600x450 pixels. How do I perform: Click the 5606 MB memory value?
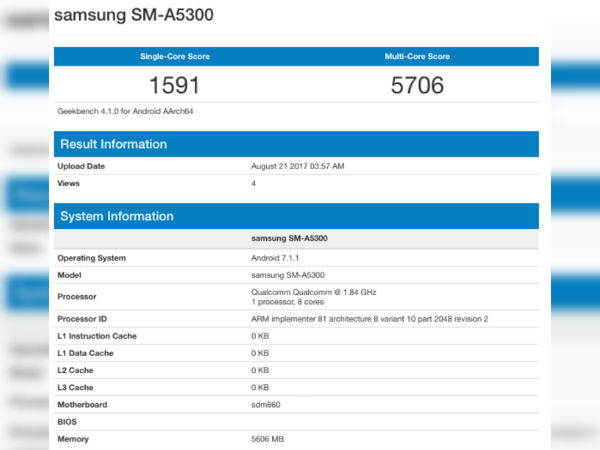[x=267, y=439]
